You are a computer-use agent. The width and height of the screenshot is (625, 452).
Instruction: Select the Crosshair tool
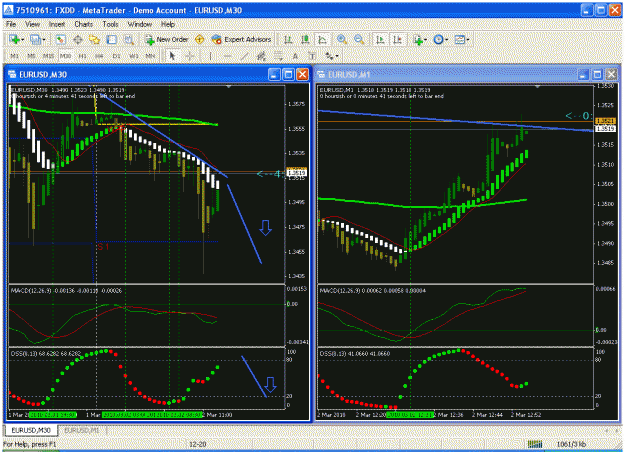[190, 56]
